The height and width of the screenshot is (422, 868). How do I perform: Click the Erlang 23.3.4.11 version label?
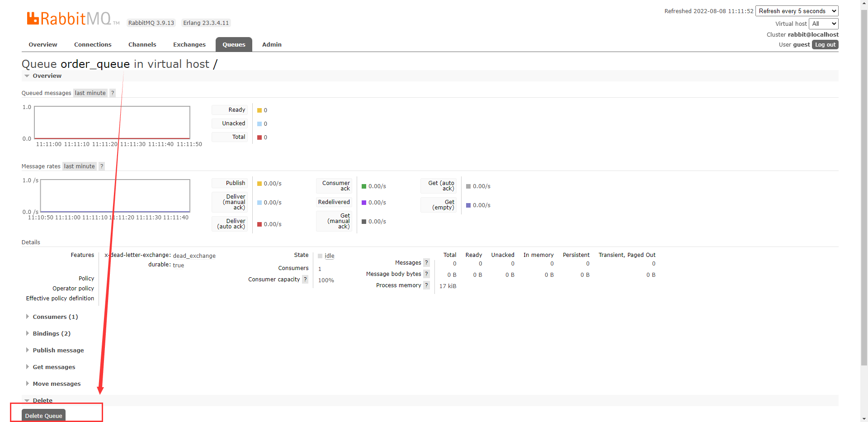pos(206,23)
